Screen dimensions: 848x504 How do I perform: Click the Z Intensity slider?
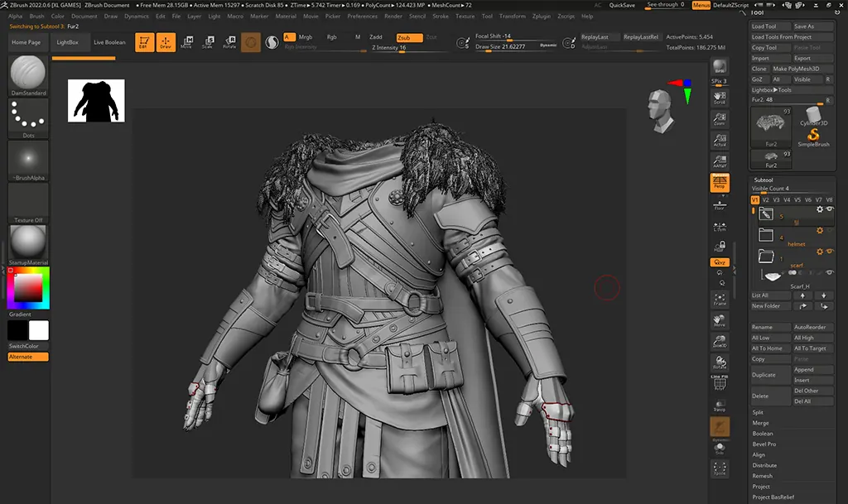408,48
